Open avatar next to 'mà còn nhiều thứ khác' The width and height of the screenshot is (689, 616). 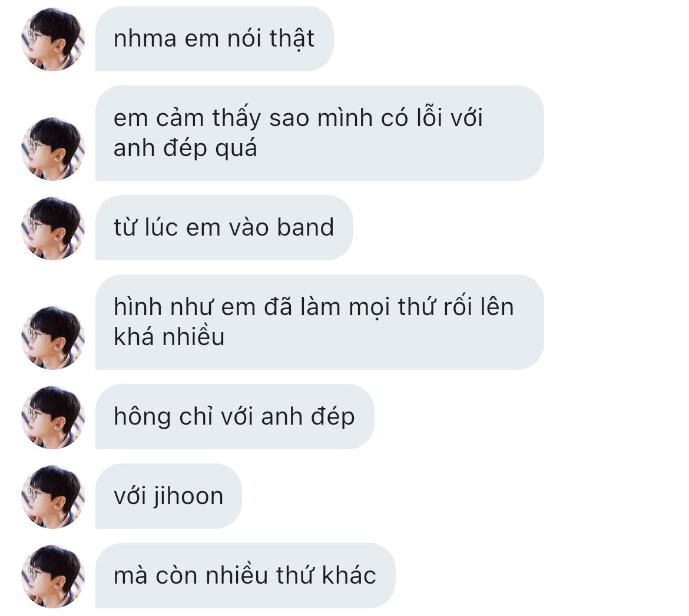click(x=53, y=577)
